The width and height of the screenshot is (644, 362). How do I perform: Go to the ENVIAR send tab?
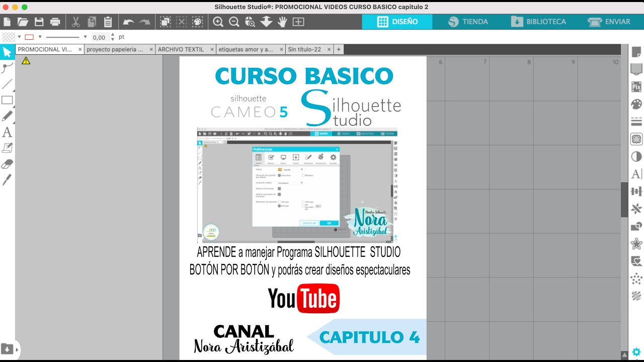pyautogui.click(x=609, y=22)
